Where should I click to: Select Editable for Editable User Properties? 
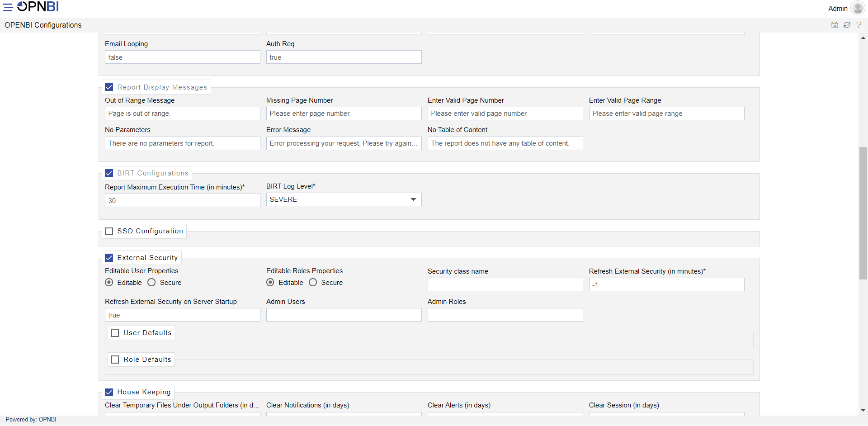(109, 283)
